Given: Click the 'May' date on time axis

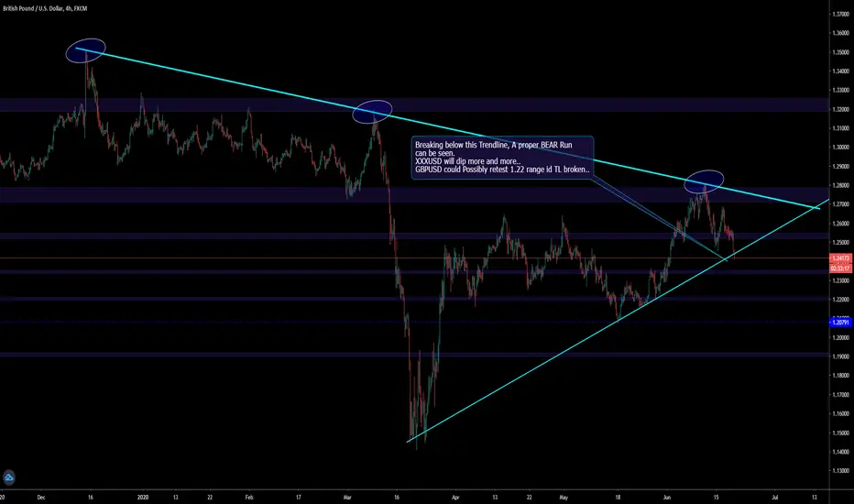Looking at the screenshot, I should pos(564,497).
